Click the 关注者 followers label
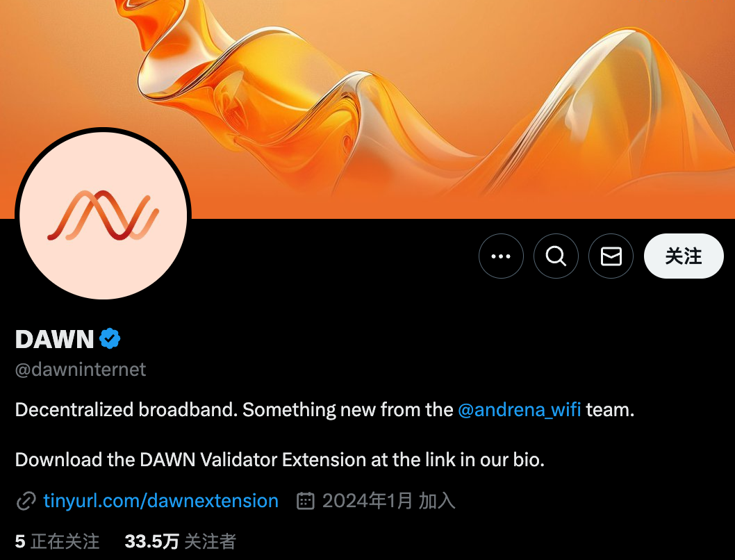This screenshot has width=735, height=560. click(210, 542)
